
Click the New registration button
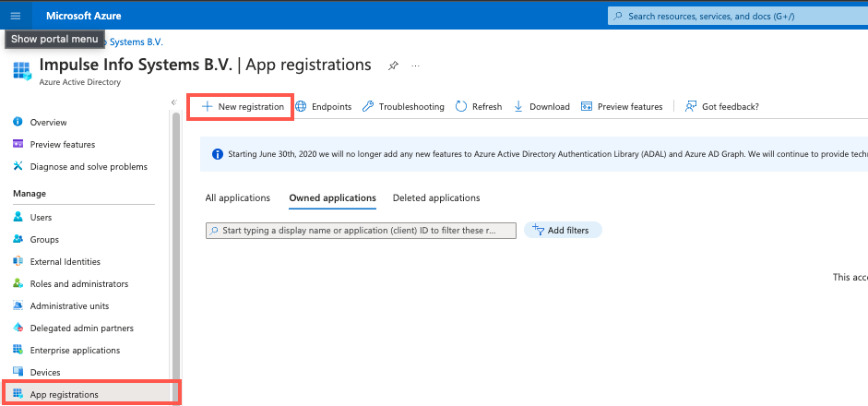243,106
